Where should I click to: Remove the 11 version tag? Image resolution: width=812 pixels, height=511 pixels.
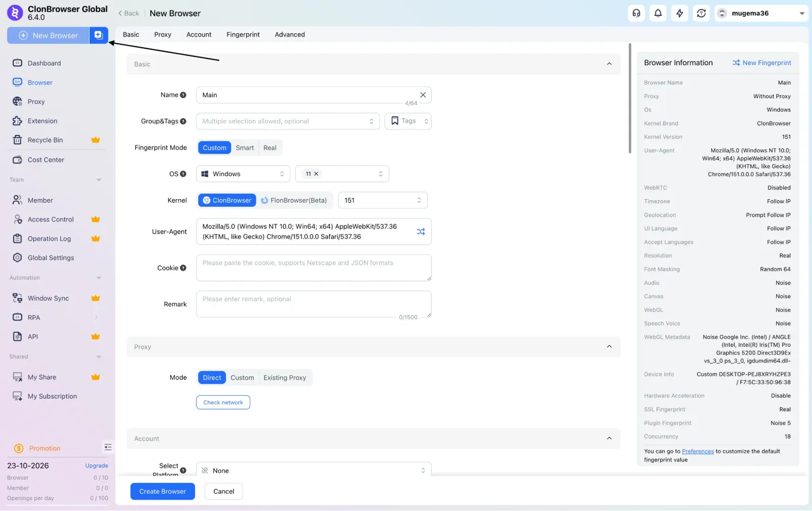coord(316,174)
